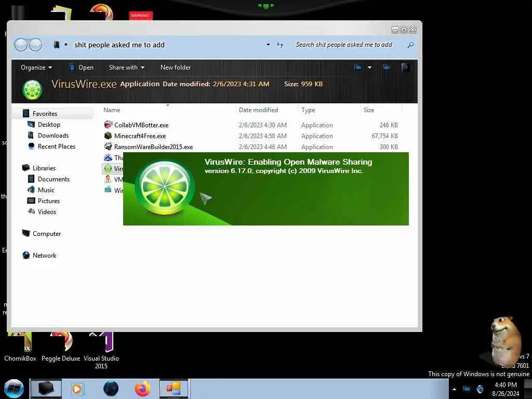Viewport: 532px width, 399px height.
Task: Click the RansomWareBuilder2015.exe file icon
Action: (108, 146)
